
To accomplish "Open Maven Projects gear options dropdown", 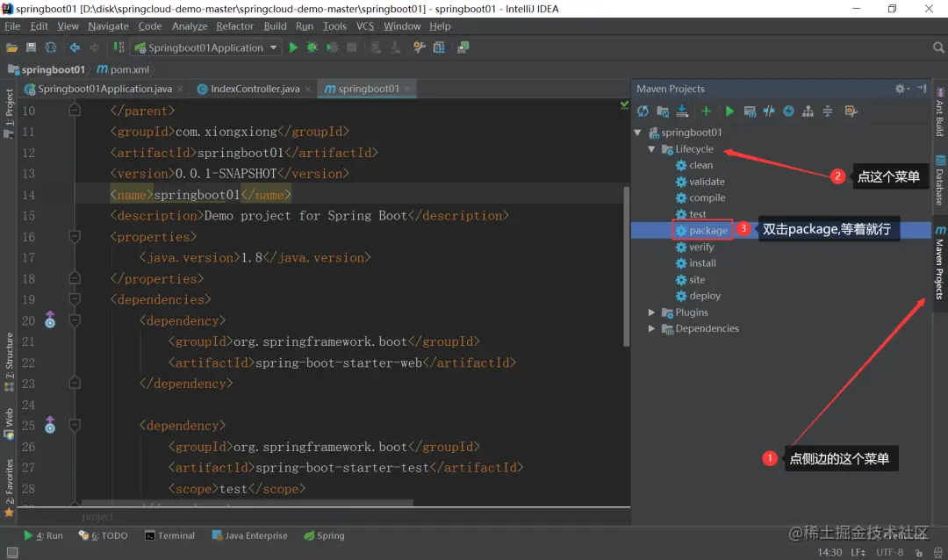I will point(902,89).
